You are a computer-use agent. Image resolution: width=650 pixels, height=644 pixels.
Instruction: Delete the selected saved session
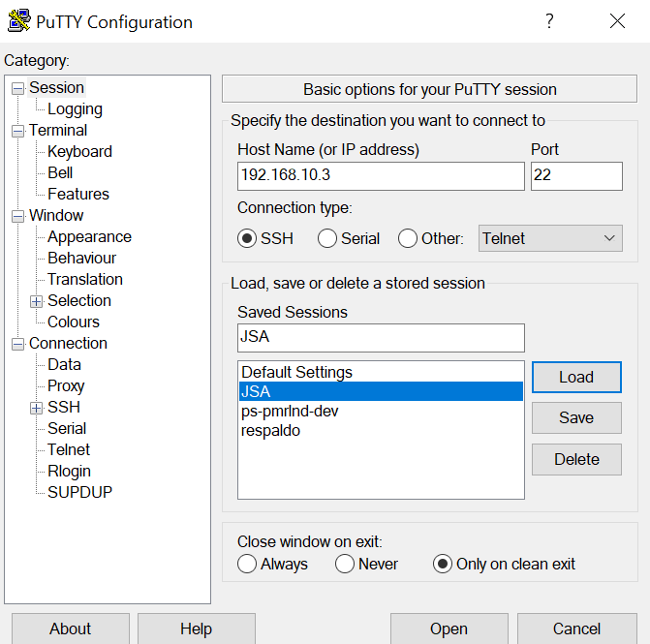(575, 459)
